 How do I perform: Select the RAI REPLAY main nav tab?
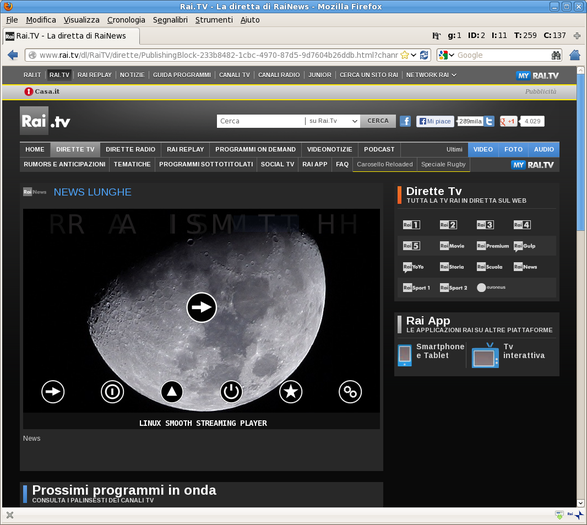click(x=185, y=149)
